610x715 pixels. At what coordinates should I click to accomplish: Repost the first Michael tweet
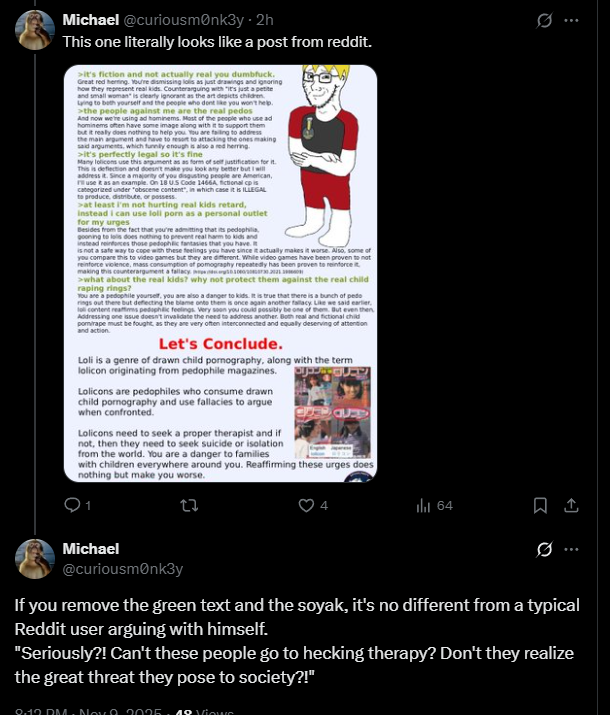tap(189, 505)
